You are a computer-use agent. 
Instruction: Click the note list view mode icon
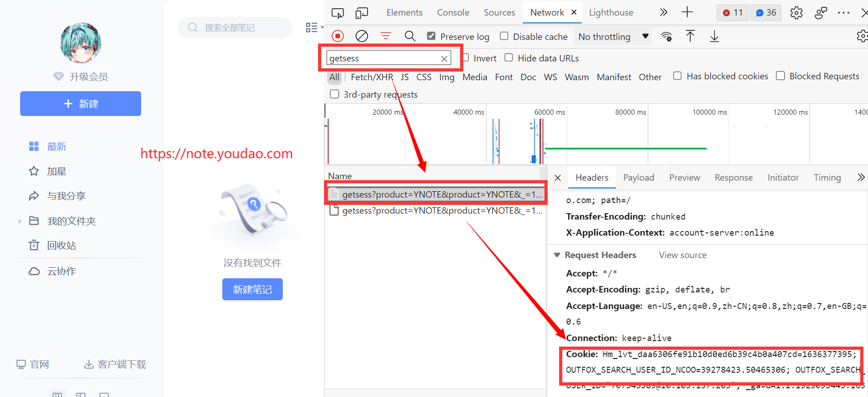312,28
